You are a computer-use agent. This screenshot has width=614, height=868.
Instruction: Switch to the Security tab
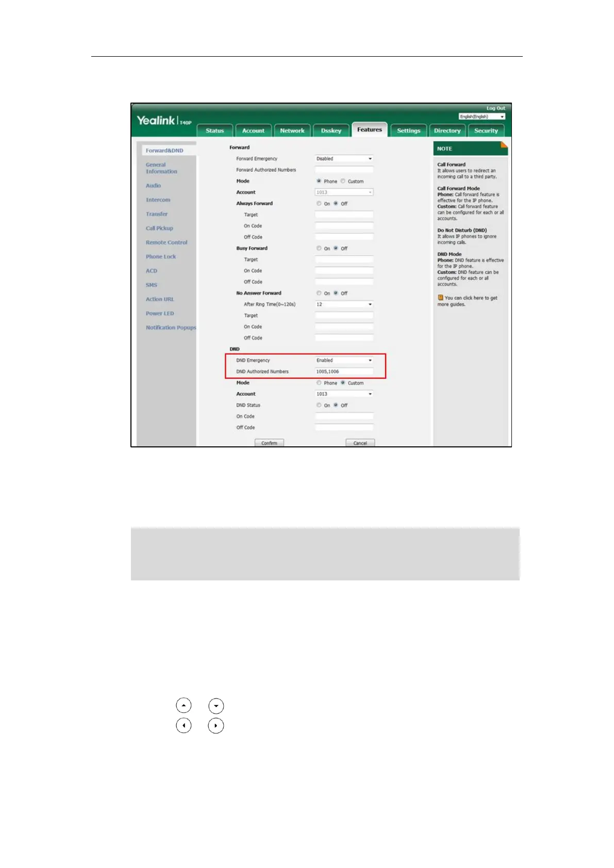click(x=486, y=131)
